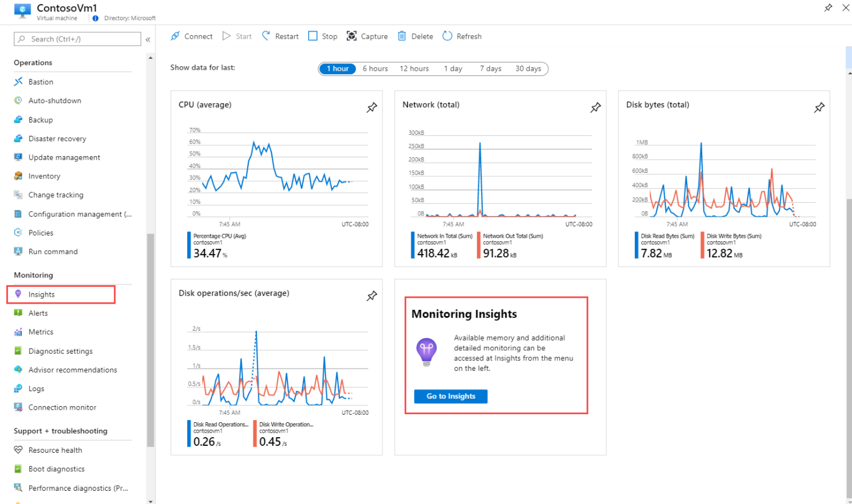Click the Disk bytes (total) line chart
This screenshot has width=852, height=504.
tap(725, 179)
